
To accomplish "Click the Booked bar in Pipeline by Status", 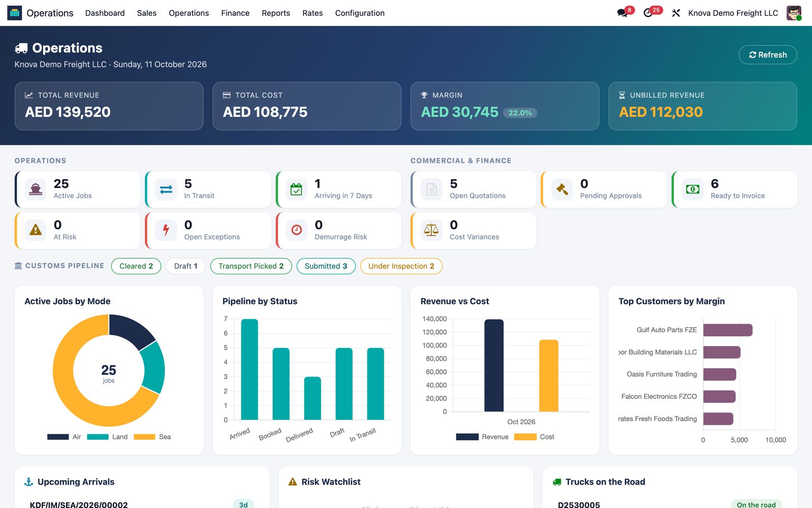I will 281,384.
